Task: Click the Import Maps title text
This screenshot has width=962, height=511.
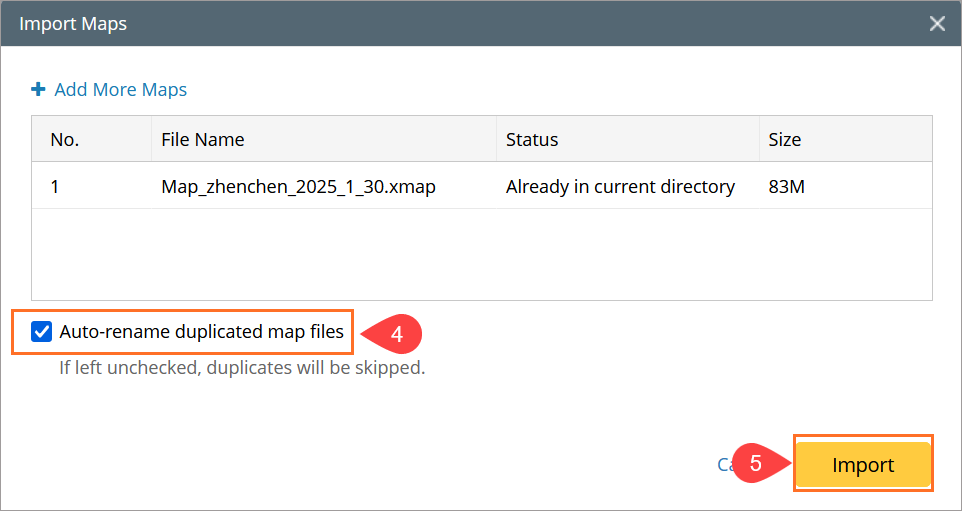Action: coord(73,23)
